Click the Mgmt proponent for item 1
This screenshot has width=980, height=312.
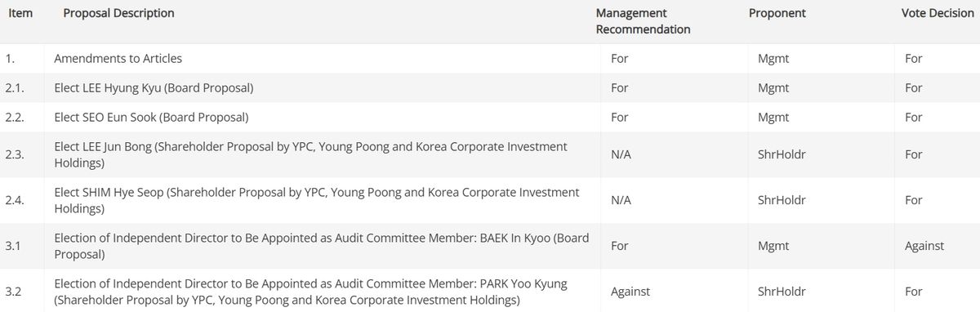pyautogui.click(x=773, y=59)
